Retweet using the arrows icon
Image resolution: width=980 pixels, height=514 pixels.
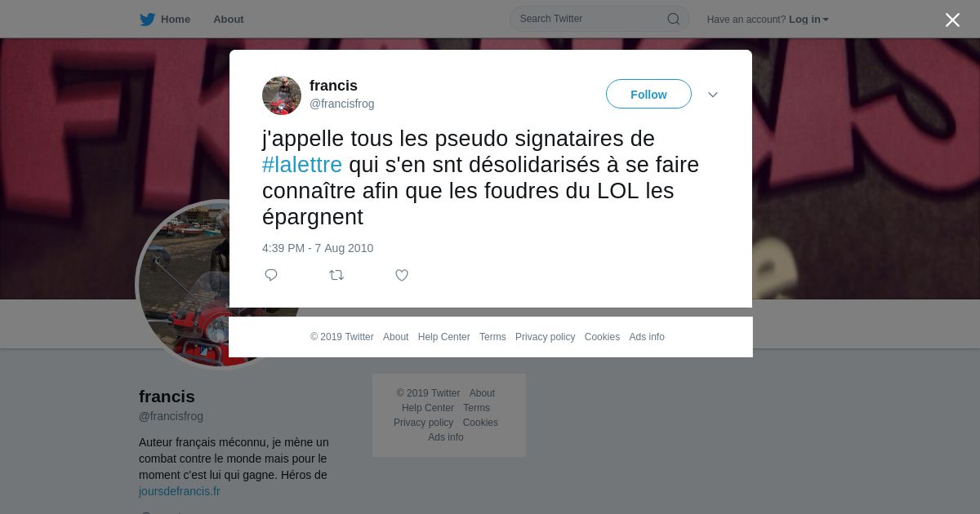336,275
